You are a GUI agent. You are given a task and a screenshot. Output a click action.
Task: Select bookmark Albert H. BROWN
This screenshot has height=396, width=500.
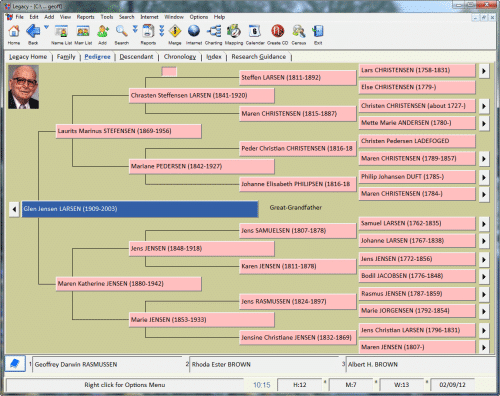click(421, 365)
